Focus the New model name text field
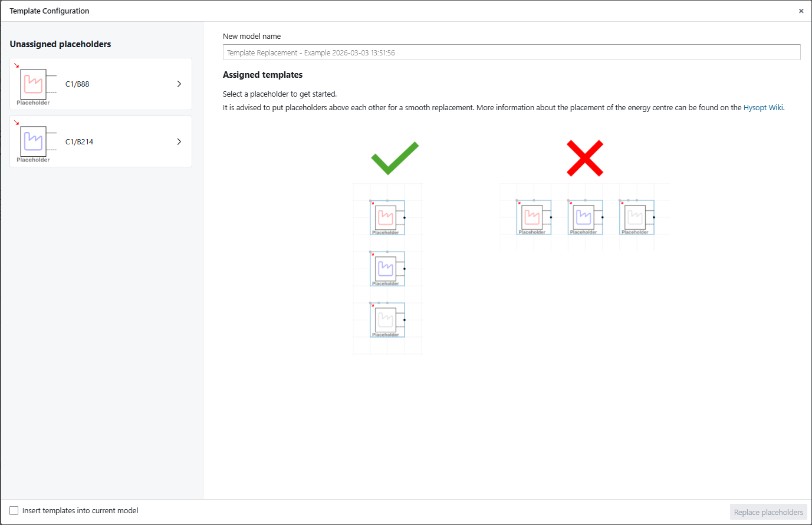Screen dimensions: 812x525 (x=511, y=52)
